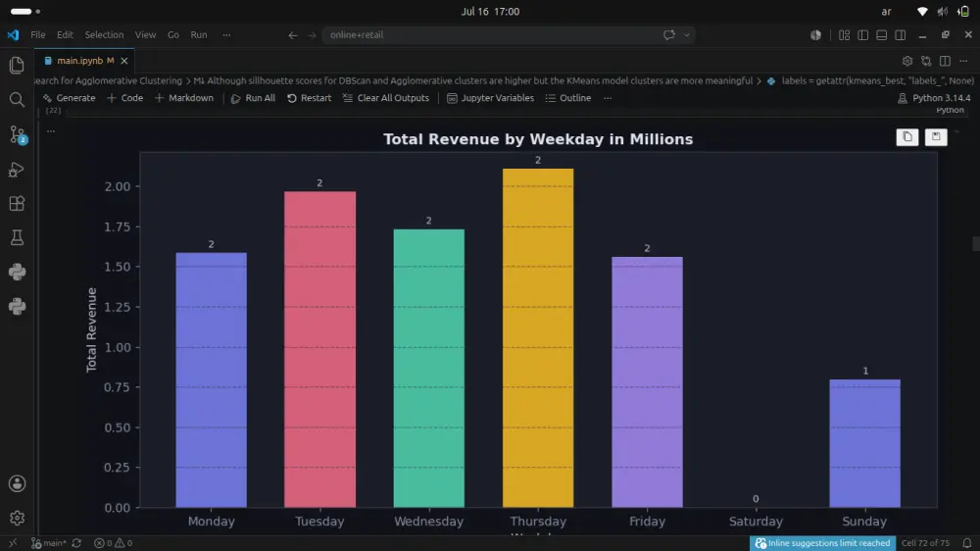The height and width of the screenshot is (551, 980).
Task: Open the chat icon in command center
Action: pyautogui.click(x=668, y=35)
